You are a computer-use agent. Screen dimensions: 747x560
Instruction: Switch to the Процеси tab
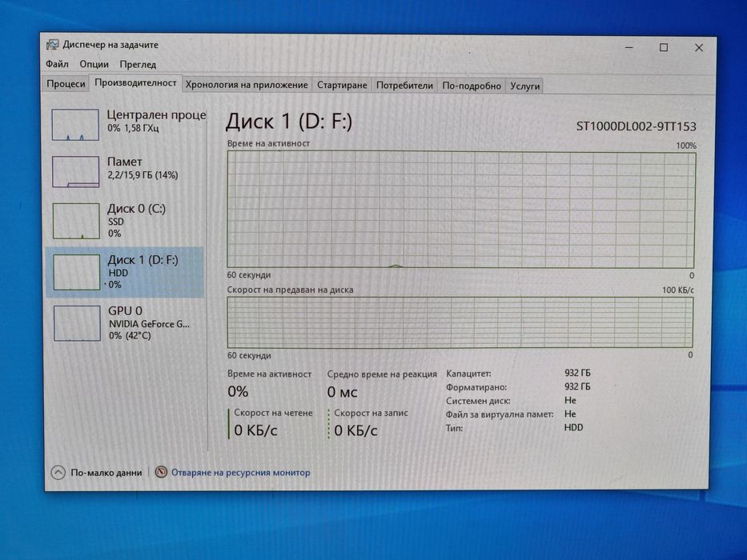click(66, 84)
